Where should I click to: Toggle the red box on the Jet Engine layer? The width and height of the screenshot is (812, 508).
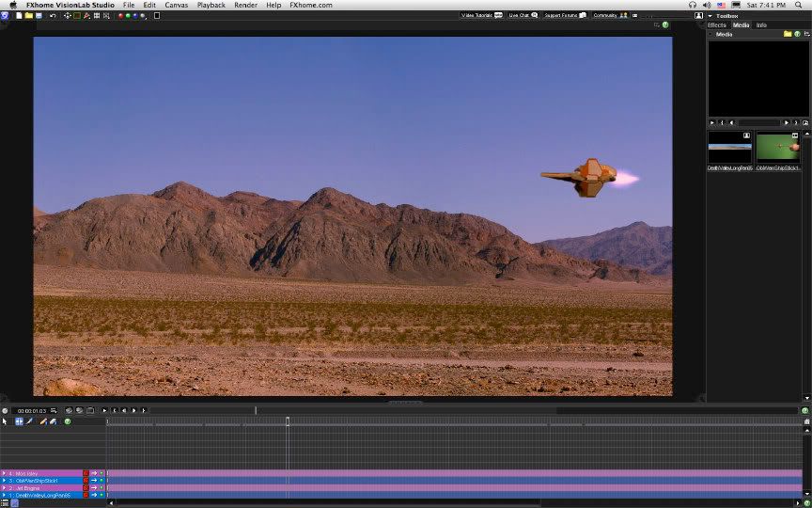86,488
